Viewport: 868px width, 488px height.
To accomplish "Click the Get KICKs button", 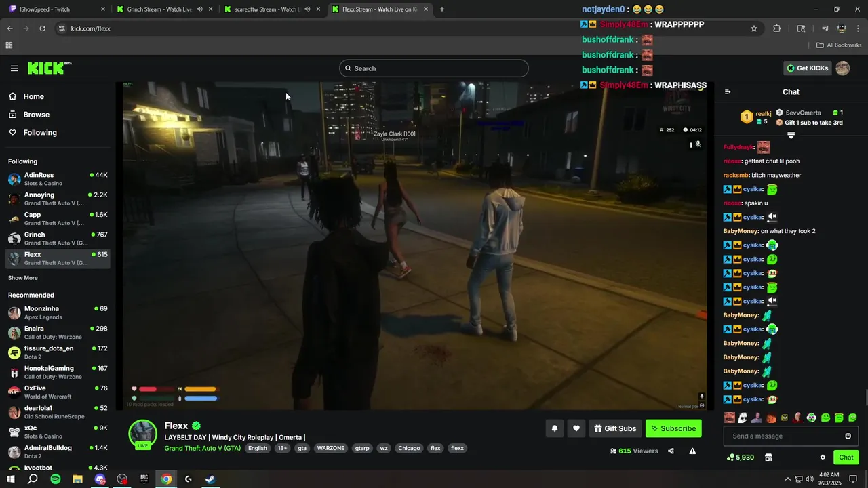I will [x=807, y=68].
